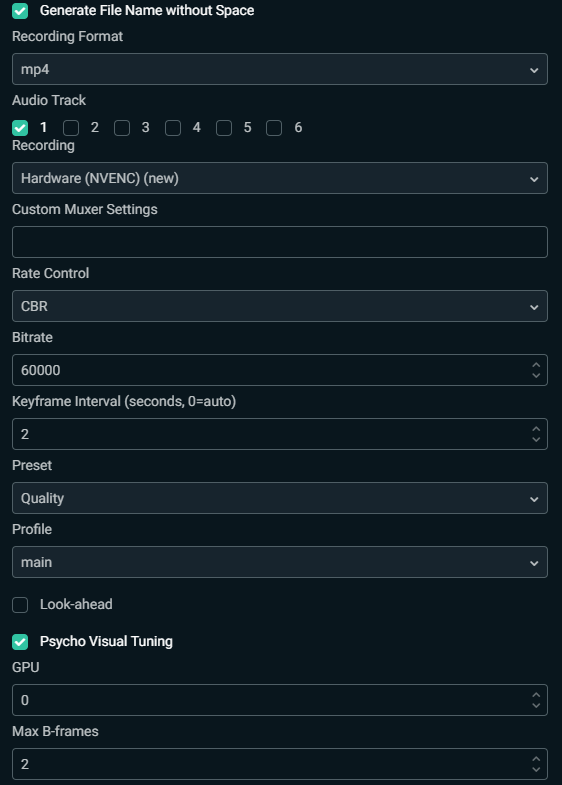Disable audio track 1 checkbox
The height and width of the screenshot is (785, 562).
(20, 128)
